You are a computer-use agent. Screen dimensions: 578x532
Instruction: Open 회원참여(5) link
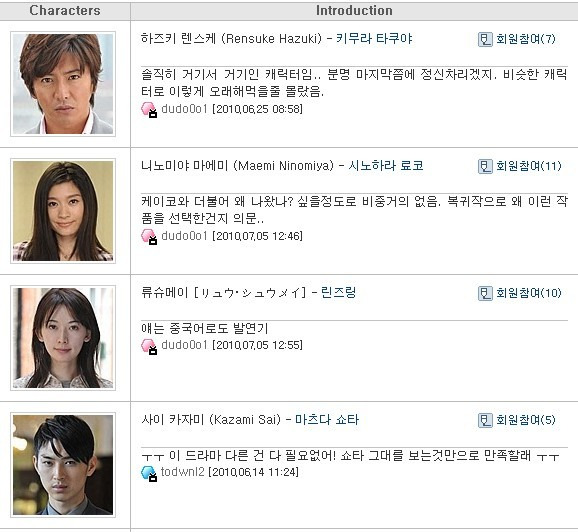526,420
